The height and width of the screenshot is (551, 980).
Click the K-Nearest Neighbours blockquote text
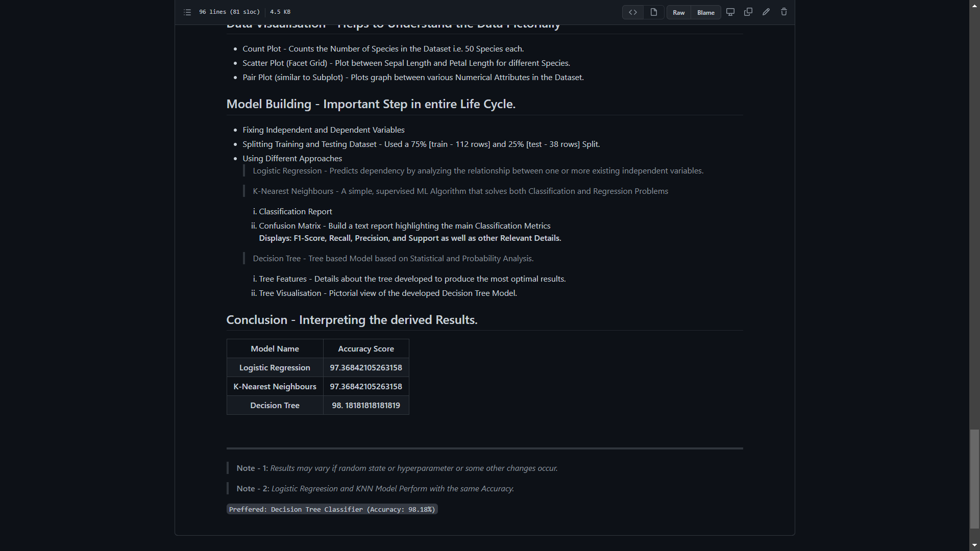click(460, 191)
